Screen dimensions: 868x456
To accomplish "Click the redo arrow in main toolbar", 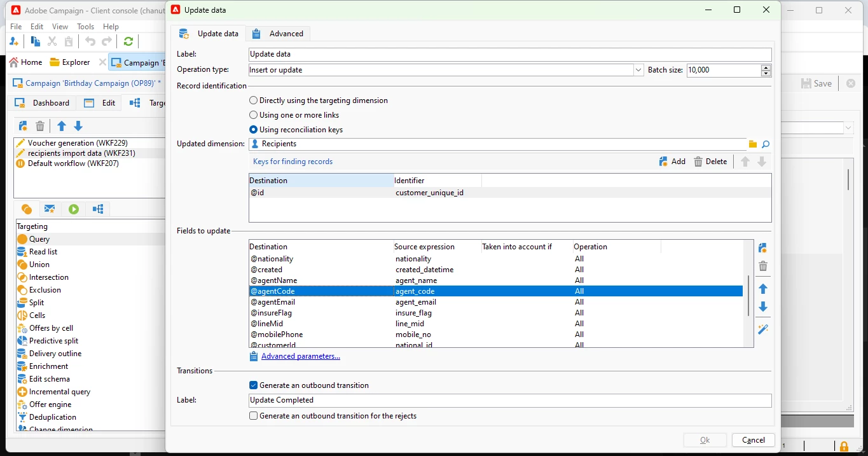I will click(x=107, y=41).
